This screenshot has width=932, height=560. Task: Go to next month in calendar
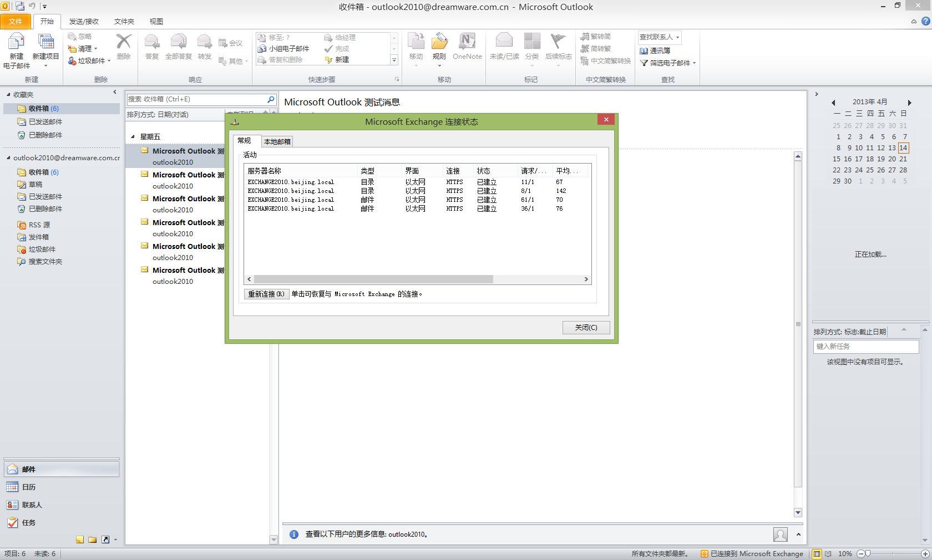(x=909, y=103)
